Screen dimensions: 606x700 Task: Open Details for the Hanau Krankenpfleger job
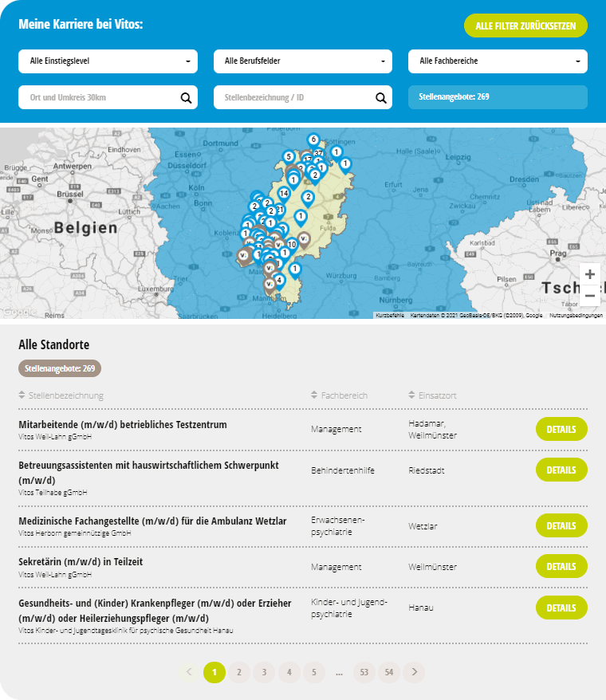[x=561, y=608]
